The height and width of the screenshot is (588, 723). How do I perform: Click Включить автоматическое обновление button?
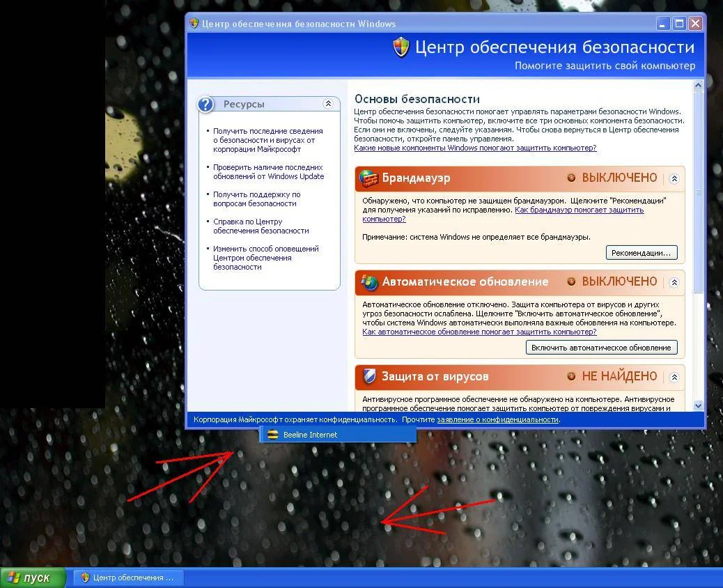[601, 347]
